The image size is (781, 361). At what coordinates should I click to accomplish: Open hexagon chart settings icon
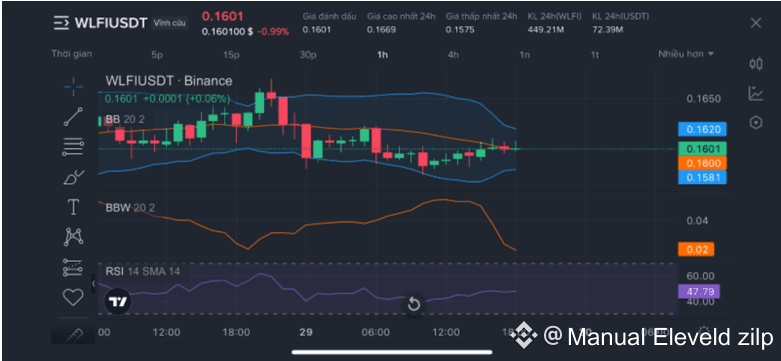756,122
